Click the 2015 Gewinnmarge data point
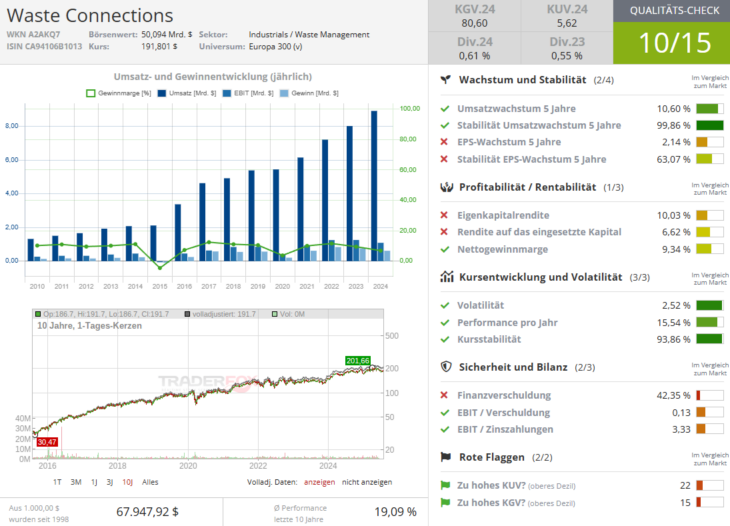The image size is (730, 526). click(160, 268)
